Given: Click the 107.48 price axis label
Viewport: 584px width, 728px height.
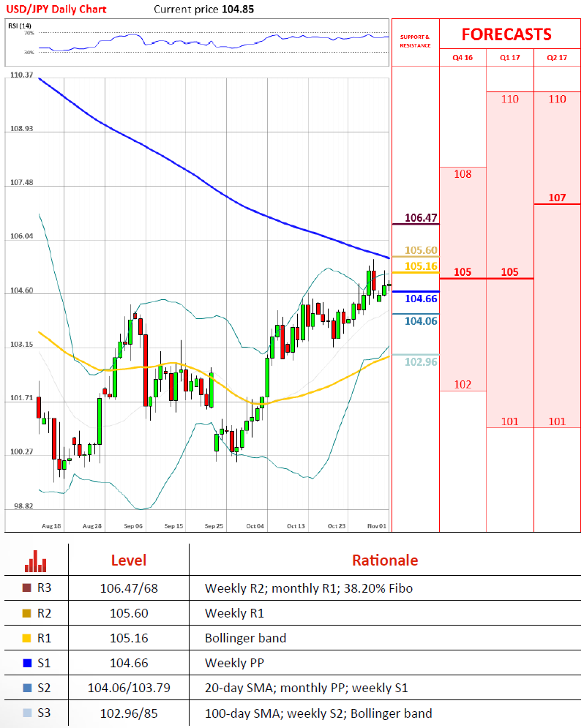Looking at the screenshot, I should 22,182.
